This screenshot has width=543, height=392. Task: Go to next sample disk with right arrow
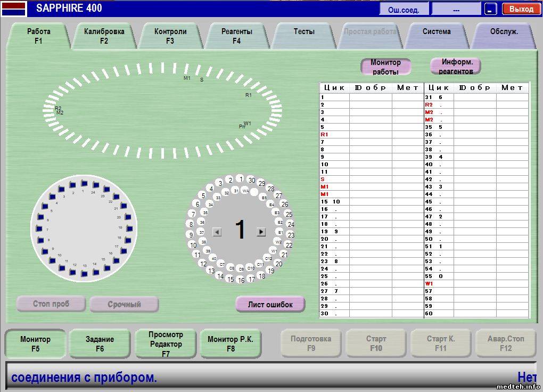click(261, 232)
